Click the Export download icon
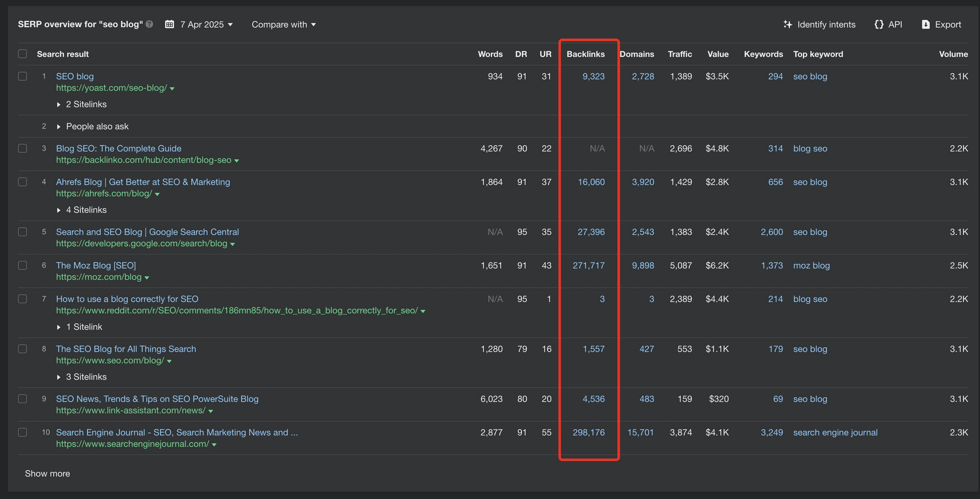The width and height of the screenshot is (980, 499). (x=925, y=24)
